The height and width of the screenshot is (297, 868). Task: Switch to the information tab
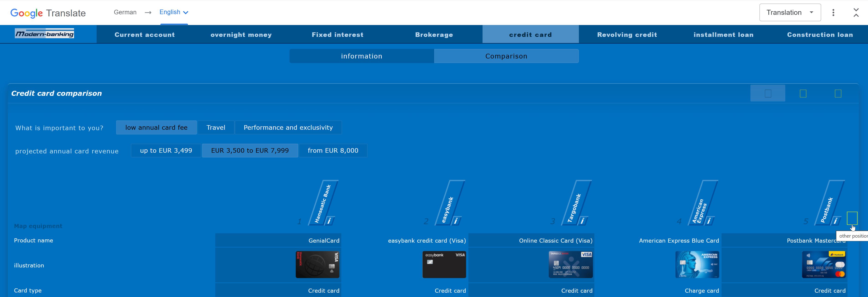click(x=361, y=56)
